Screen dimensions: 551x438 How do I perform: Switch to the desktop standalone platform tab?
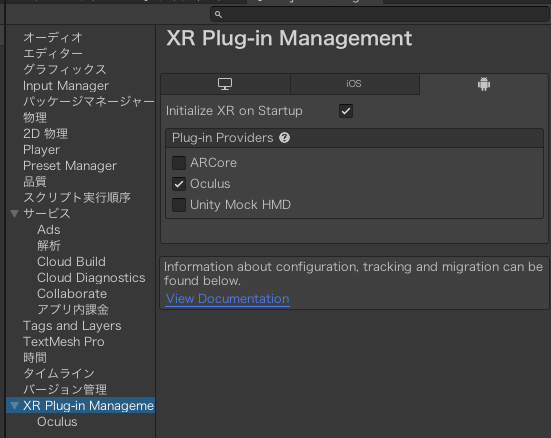225,84
